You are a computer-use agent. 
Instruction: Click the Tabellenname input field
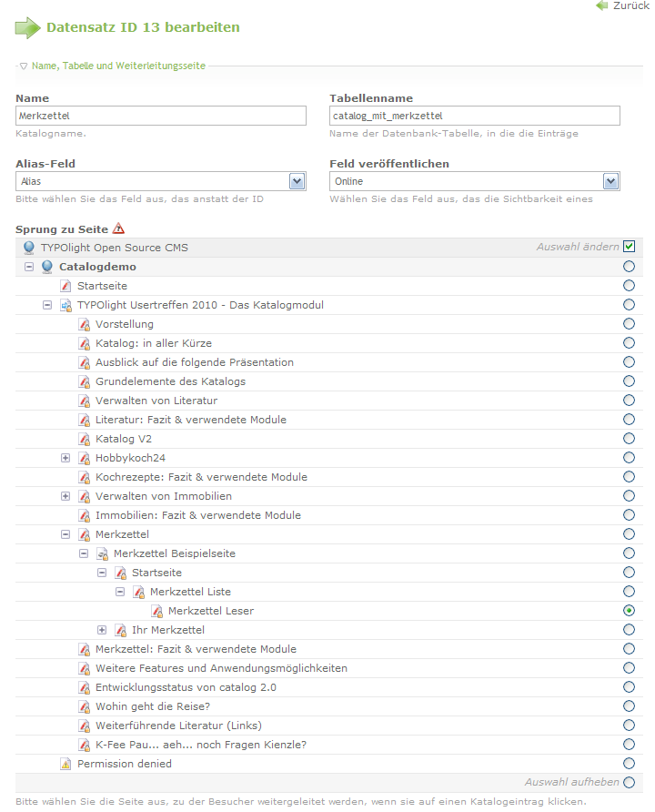pyautogui.click(x=474, y=116)
